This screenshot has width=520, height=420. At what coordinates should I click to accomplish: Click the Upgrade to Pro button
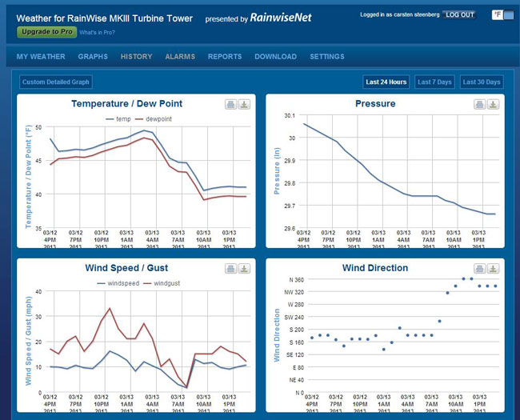(x=46, y=32)
